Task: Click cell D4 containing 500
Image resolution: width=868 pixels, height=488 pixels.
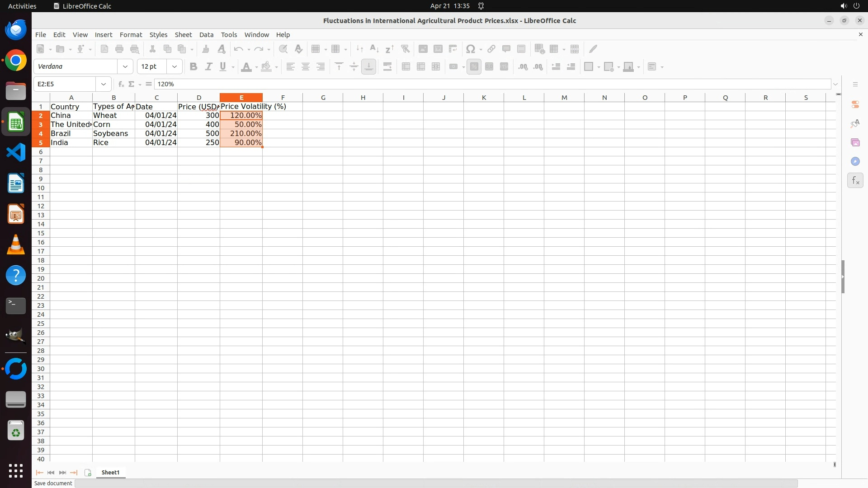Action: pyautogui.click(x=198, y=134)
